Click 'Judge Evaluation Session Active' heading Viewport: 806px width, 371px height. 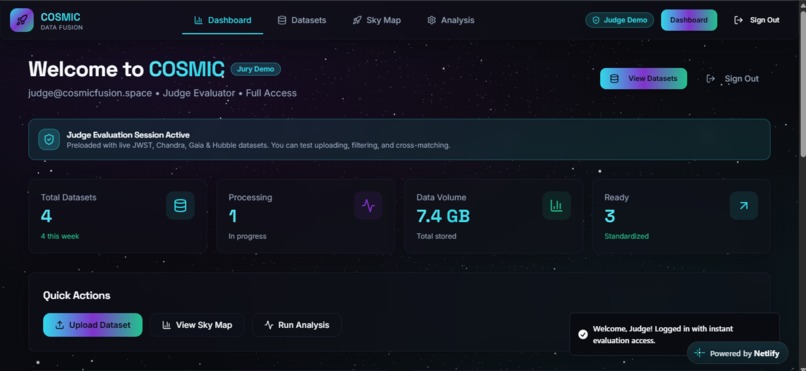click(128, 135)
